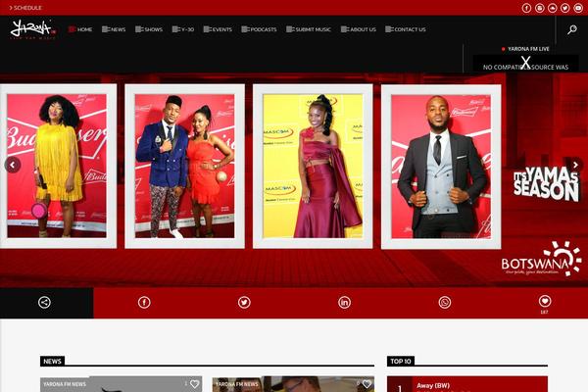
Task: Advance to next slide in carousel
Action: [575, 165]
